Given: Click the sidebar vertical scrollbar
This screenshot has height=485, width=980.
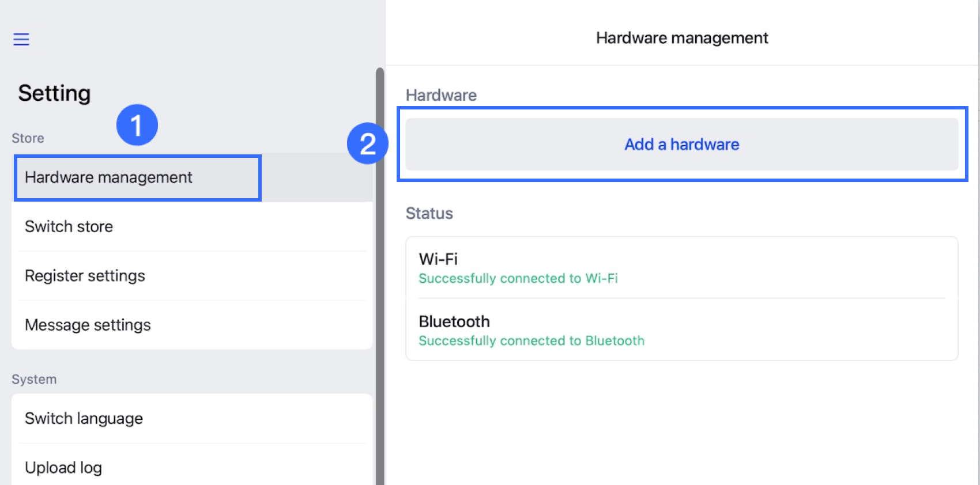Looking at the screenshot, I should click(x=379, y=276).
